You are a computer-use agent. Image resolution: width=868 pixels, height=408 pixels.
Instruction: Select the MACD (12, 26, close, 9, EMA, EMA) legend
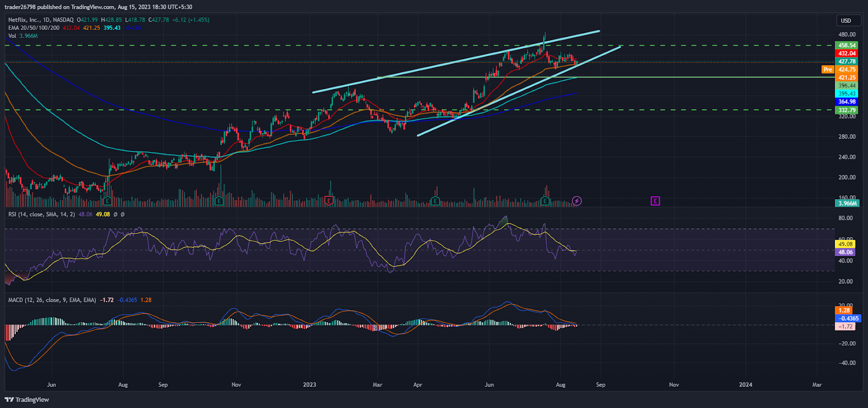52,300
